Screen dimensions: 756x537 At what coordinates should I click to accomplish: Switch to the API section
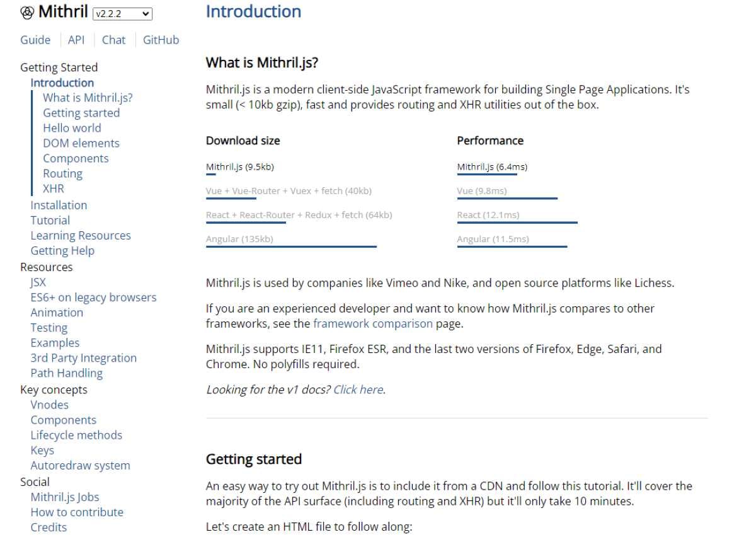pos(76,40)
